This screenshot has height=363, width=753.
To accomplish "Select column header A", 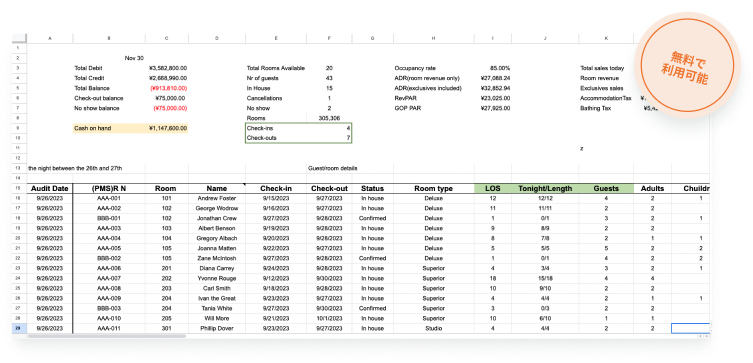I will (x=50, y=38).
